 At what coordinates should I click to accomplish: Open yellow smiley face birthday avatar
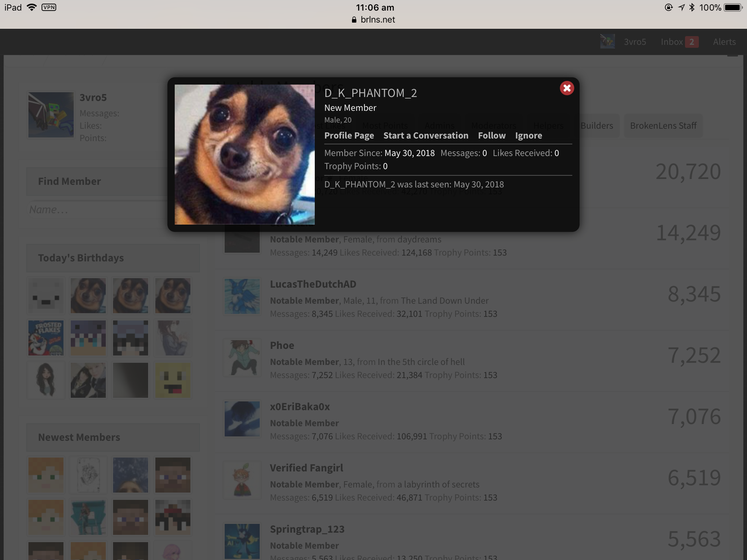pos(173,380)
